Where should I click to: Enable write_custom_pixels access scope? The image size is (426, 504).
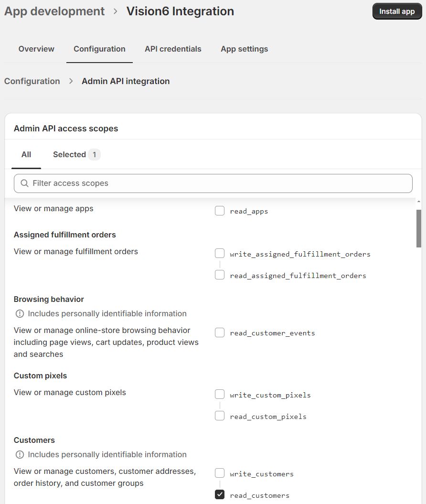[220, 394]
